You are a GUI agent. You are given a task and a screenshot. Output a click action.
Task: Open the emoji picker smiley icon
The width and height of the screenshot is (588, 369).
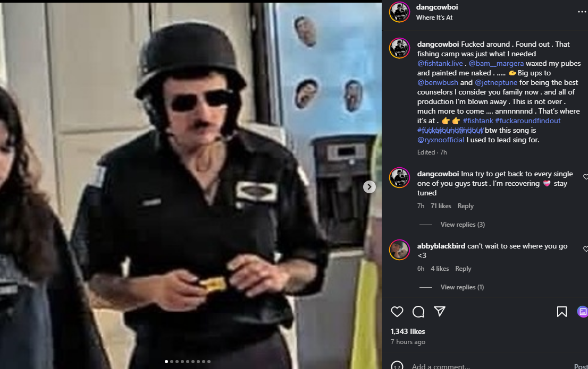click(397, 366)
